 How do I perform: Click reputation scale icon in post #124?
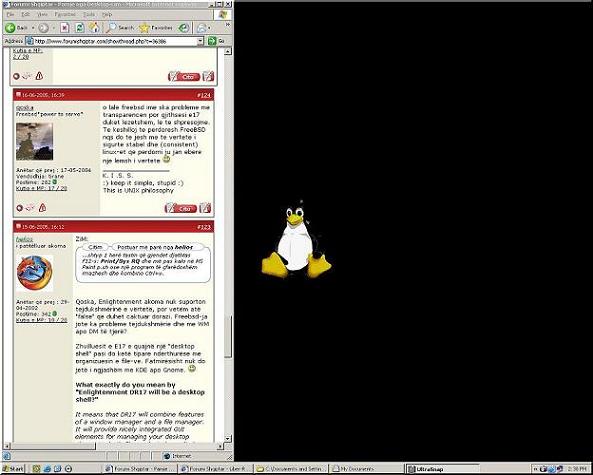[x=30, y=207]
